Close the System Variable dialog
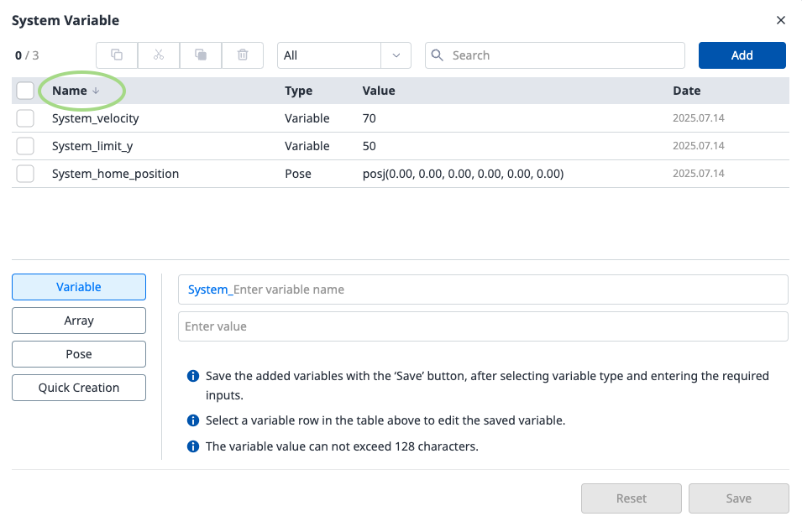Screen dimensions: 802x532 781,20
